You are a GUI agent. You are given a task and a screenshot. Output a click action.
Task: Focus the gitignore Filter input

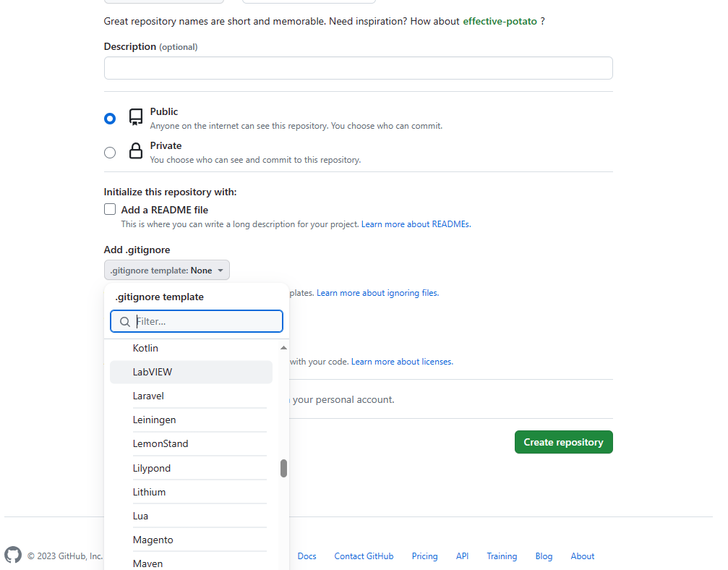(197, 321)
